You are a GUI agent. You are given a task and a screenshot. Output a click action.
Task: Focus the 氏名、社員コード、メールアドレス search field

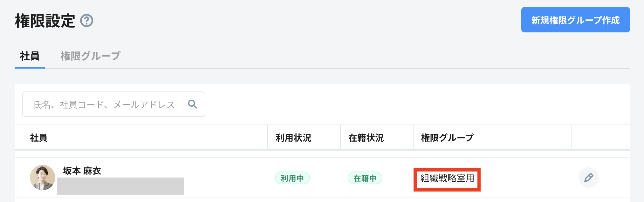113,104
